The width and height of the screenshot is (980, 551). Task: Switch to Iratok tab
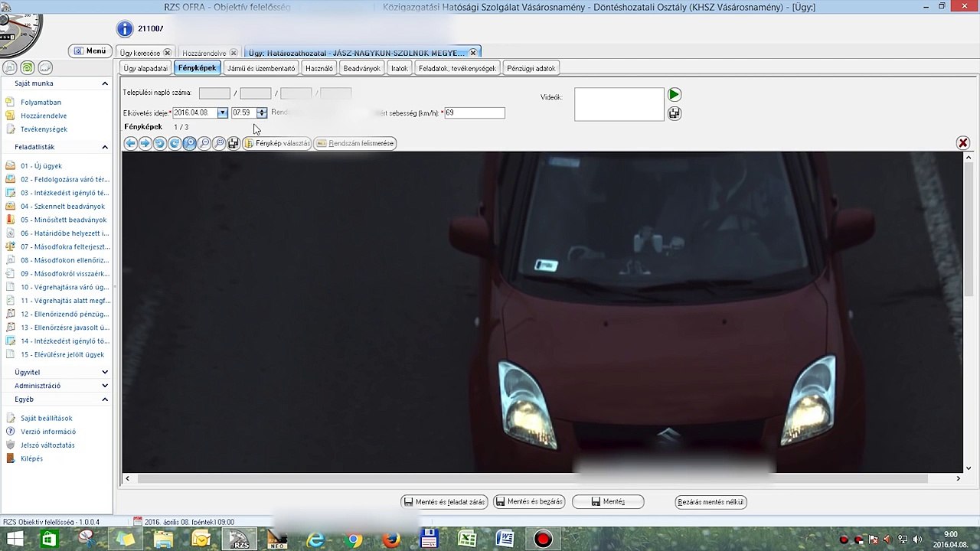coord(400,68)
